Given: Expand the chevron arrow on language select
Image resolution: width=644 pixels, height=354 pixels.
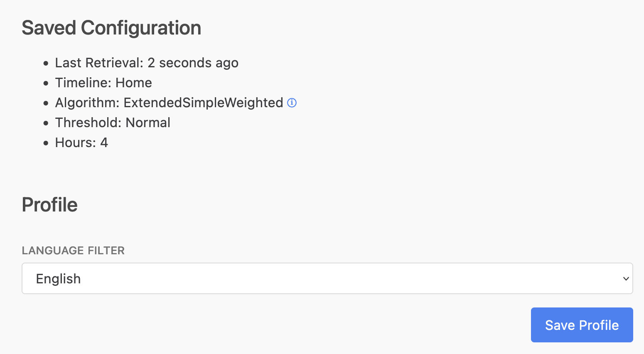Looking at the screenshot, I should (626, 279).
